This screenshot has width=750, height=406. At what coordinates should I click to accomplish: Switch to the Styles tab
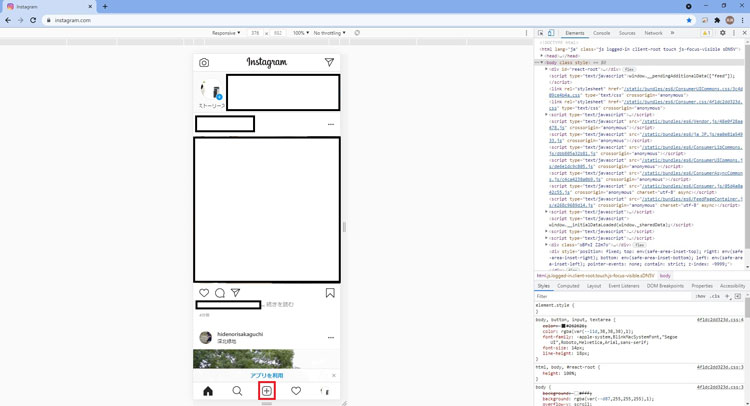(543, 286)
